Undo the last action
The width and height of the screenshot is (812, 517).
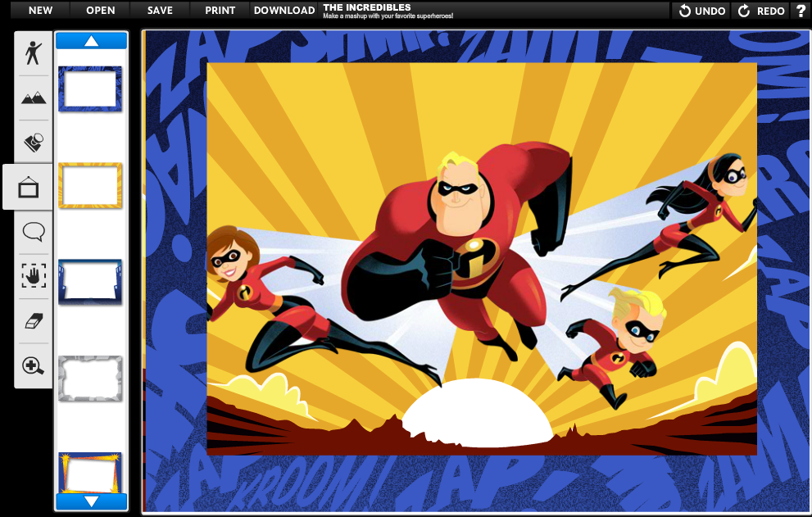point(701,11)
